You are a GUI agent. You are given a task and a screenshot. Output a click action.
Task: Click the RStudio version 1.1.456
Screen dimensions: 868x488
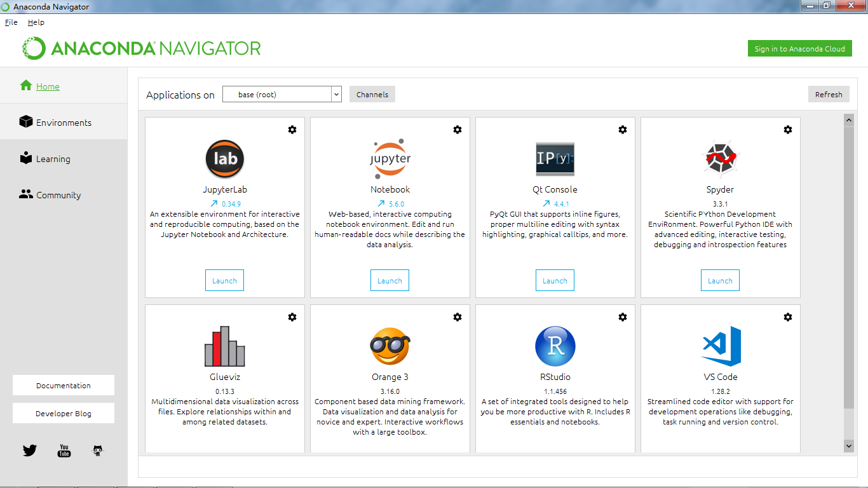click(555, 391)
